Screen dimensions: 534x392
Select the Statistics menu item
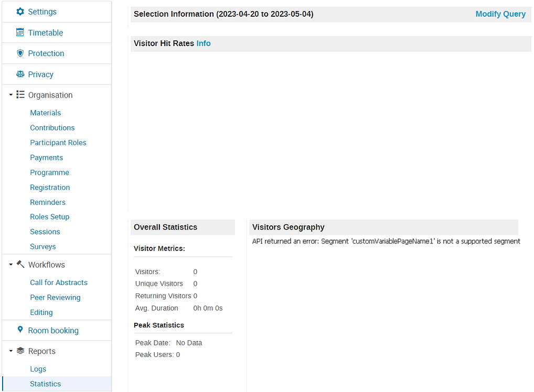click(57, 384)
